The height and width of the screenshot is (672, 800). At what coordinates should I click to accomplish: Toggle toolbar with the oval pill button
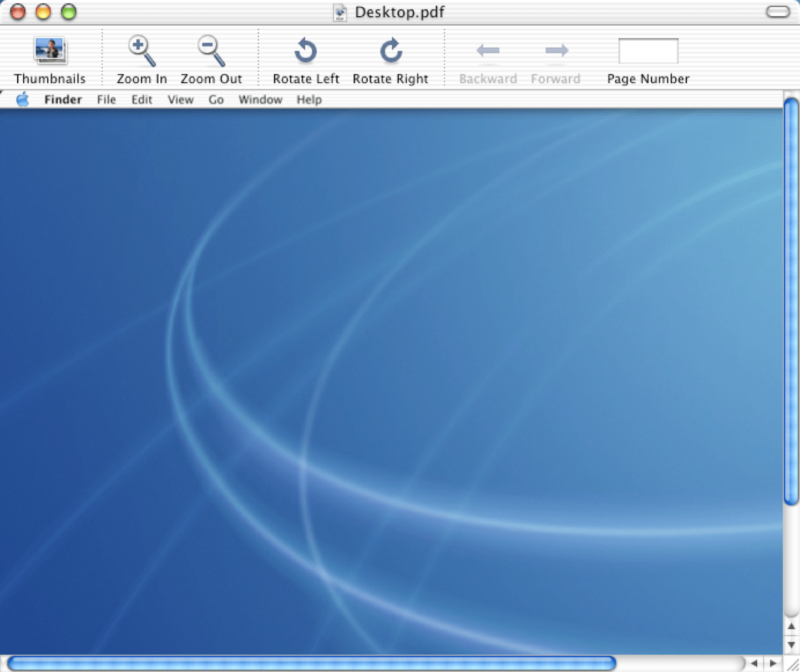(778, 12)
